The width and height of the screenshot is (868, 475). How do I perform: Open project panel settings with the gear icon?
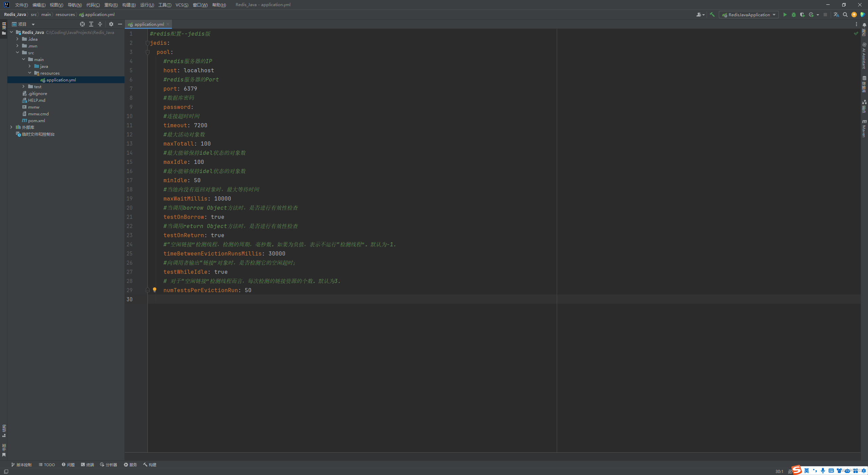click(x=111, y=24)
